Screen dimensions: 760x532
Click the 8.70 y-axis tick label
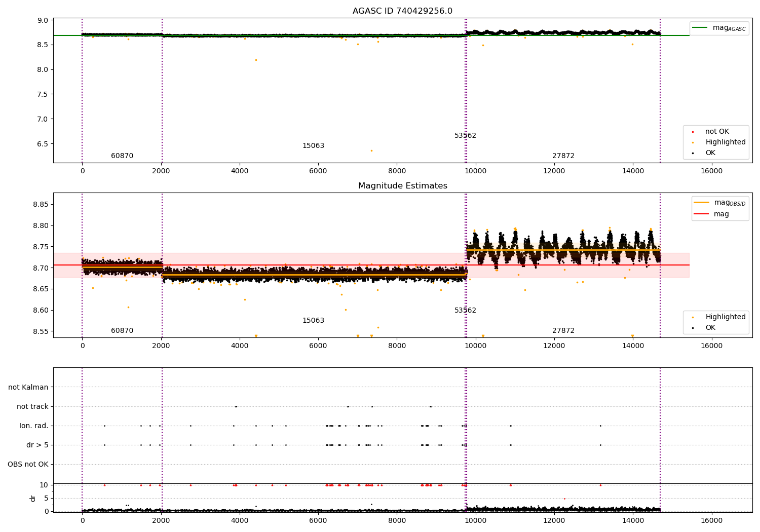tap(41, 269)
